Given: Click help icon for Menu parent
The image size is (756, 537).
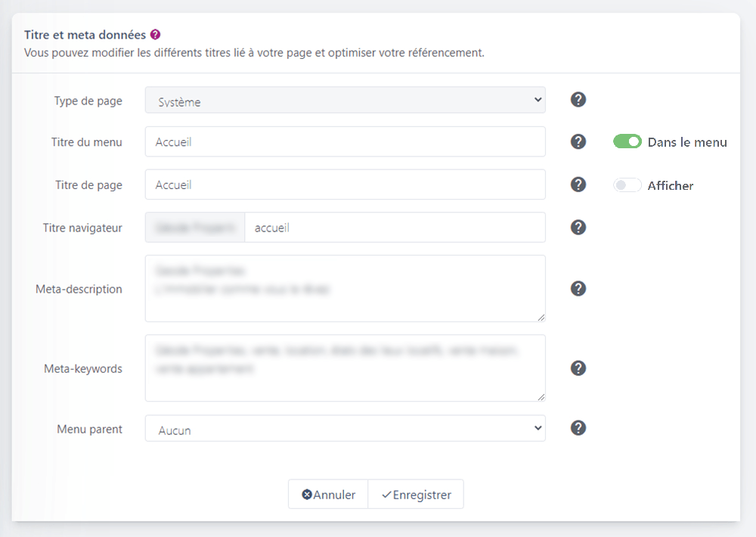Looking at the screenshot, I should [x=578, y=428].
